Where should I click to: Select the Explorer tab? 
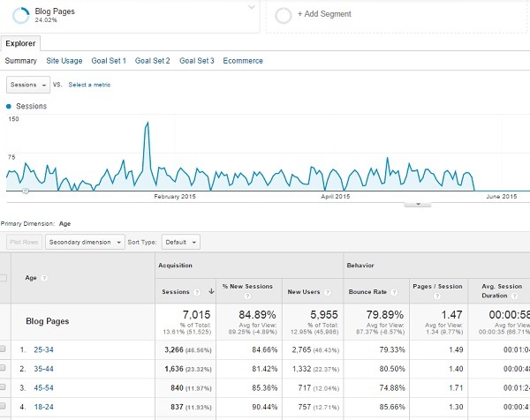coord(20,43)
